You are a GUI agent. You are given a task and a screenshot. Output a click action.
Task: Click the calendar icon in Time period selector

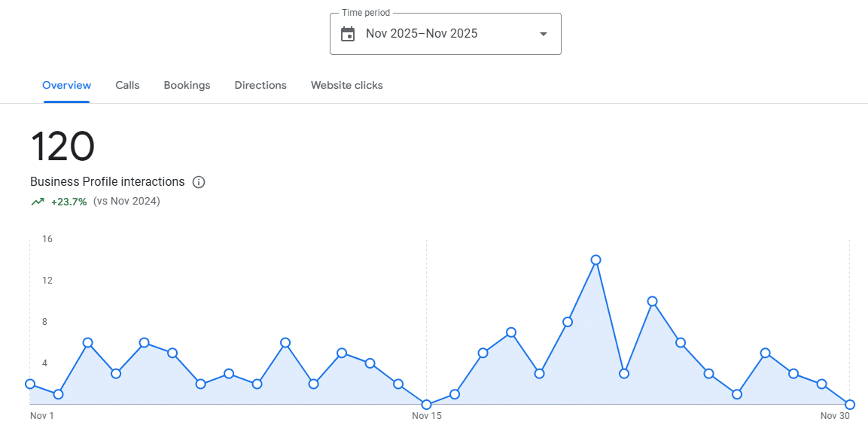click(x=348, y=33)
